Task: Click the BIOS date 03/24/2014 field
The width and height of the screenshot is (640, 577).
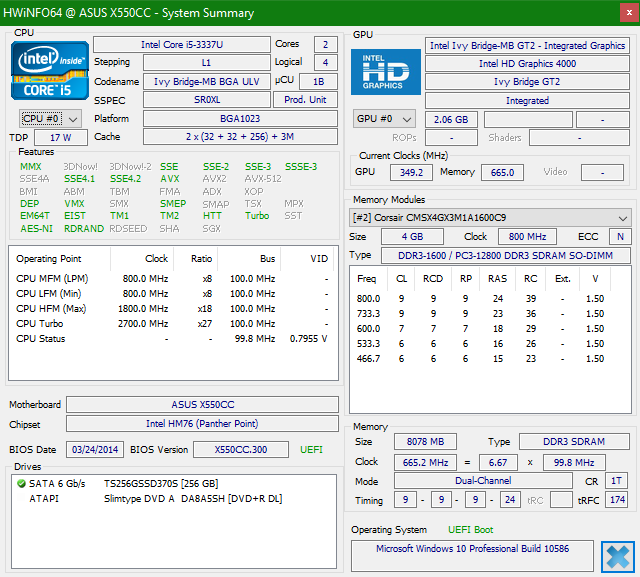Action: 95,450
